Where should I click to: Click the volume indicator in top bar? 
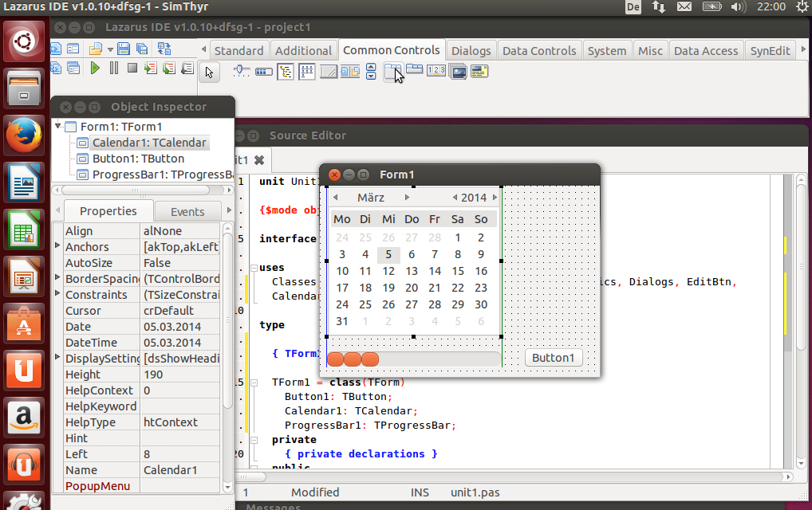point(738,6)
